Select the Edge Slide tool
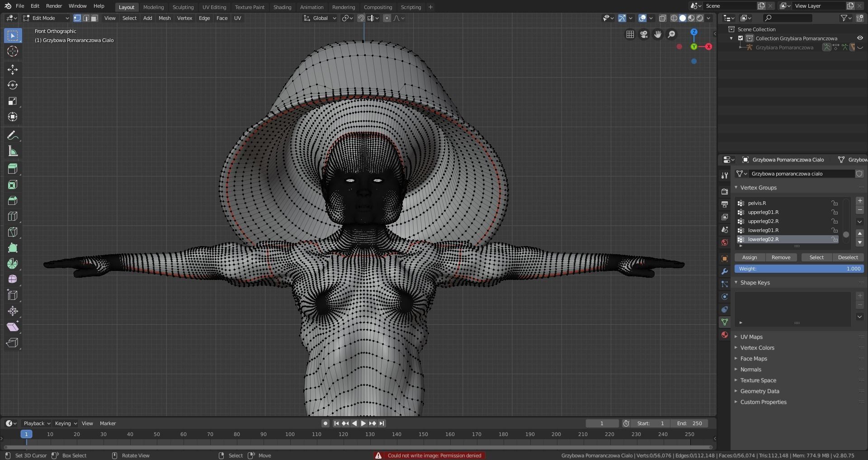This screenshot has height=460, width=868. [13, 295]
